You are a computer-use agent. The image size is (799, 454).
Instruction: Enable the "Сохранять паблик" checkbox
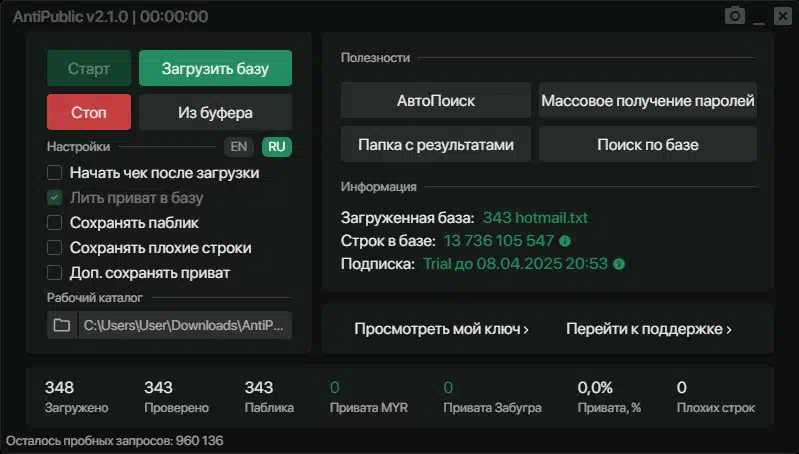pyautogui.click(x=55, y=223)
